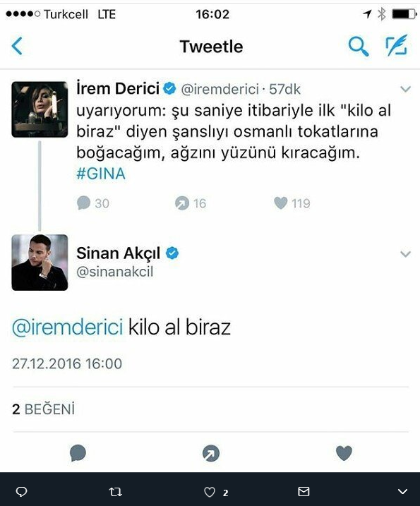
Task: Retweet Sinan Akçıl's tweet
Action: (x=211, y=453)
